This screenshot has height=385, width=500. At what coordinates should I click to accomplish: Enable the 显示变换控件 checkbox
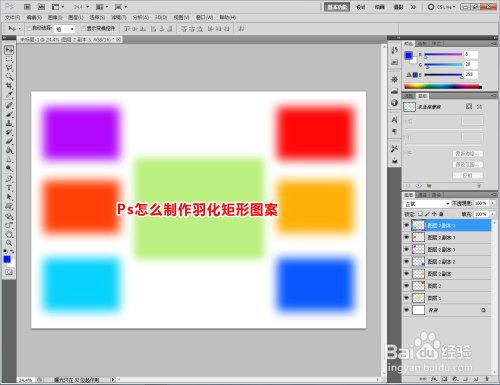pos(84,28)
